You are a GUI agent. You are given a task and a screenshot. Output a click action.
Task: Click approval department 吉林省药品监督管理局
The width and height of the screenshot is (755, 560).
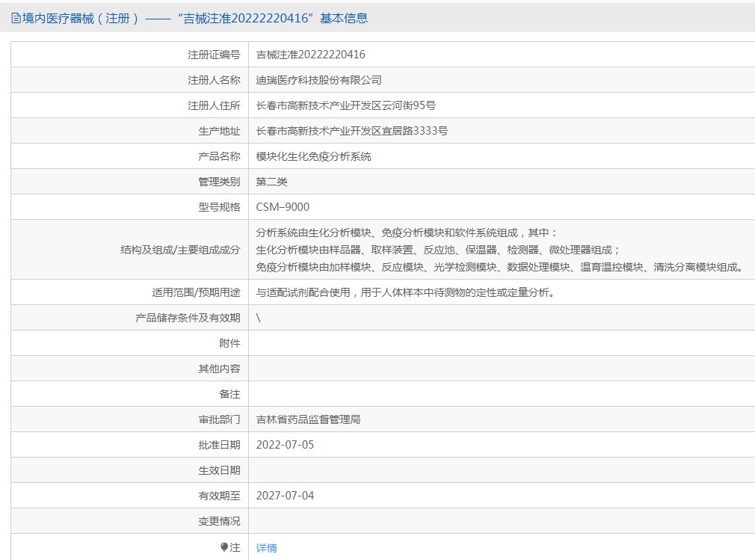point(308,419)
